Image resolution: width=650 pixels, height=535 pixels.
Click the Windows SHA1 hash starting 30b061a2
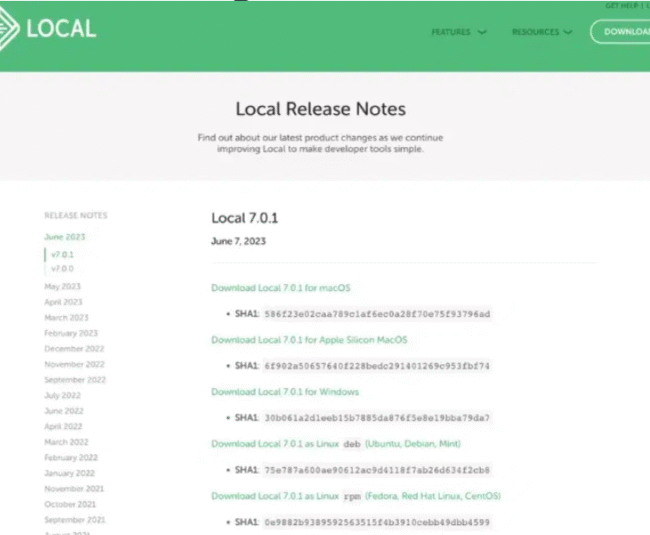377,418
